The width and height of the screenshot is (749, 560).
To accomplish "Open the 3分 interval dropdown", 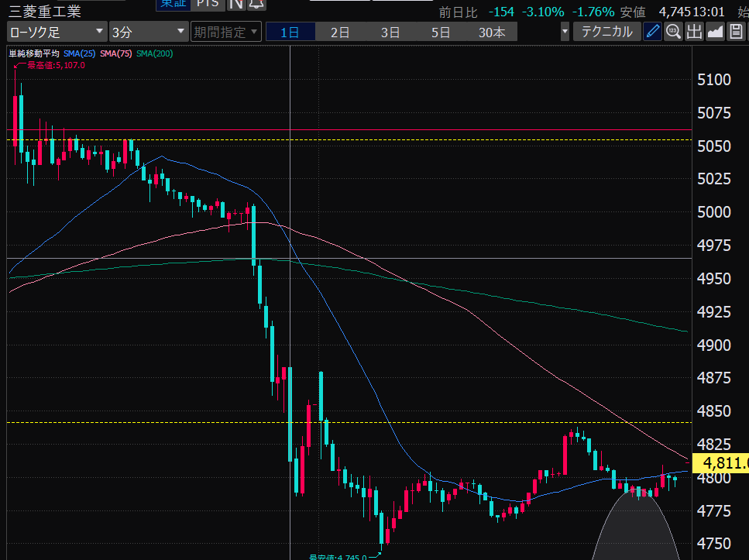I will [148, 32].
